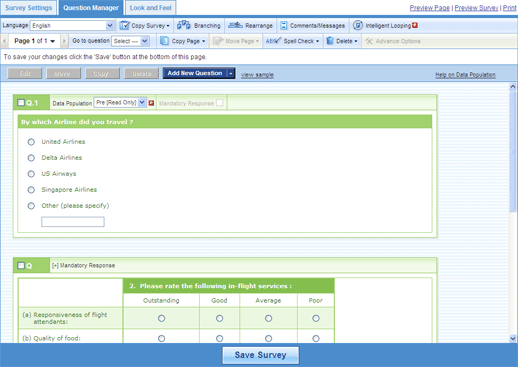This screenshot has height=367, width=518.
Task: Open the Preview Page link
Action: (430, 8)
